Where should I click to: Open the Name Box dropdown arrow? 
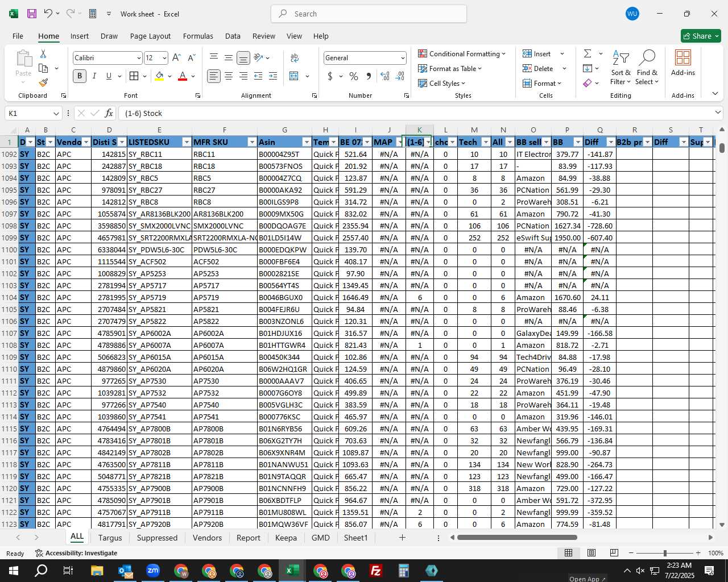point(56,113)
